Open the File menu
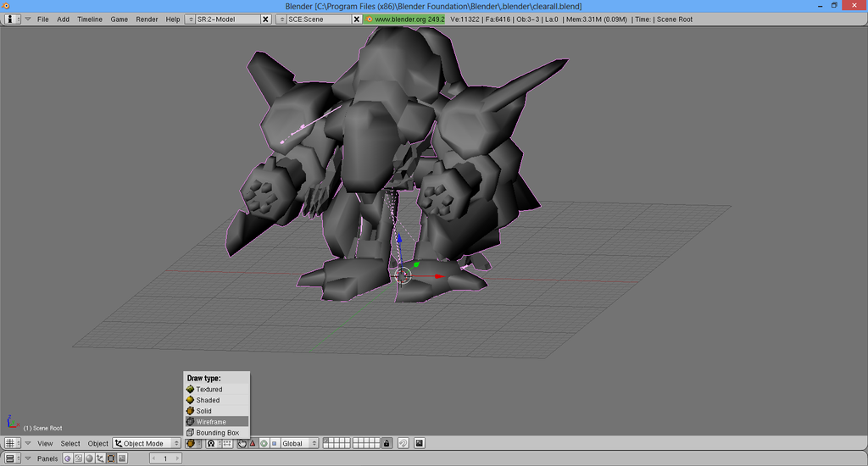The width and height of the screenshot is (868, 466). [x=43, y=19]
